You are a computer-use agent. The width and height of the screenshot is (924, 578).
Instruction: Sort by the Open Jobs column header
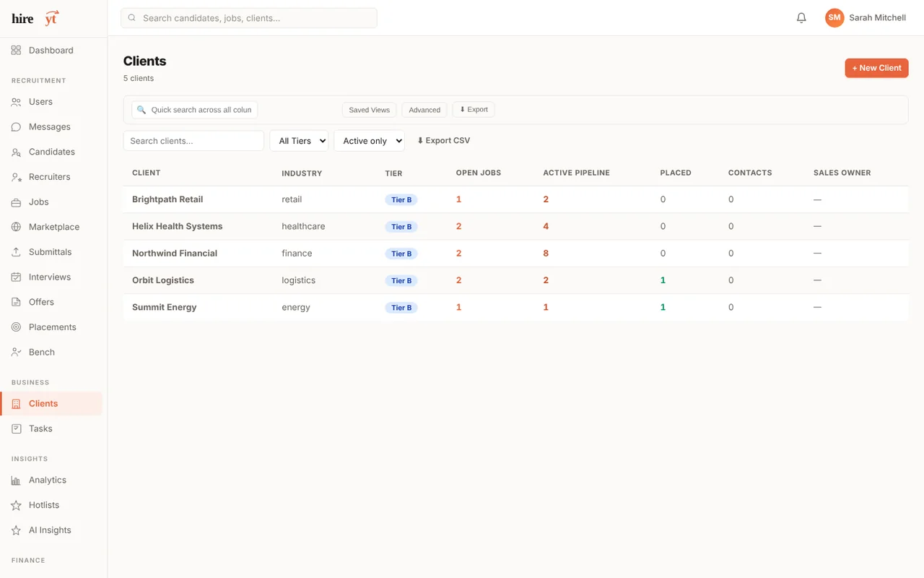tap(479, 173)
